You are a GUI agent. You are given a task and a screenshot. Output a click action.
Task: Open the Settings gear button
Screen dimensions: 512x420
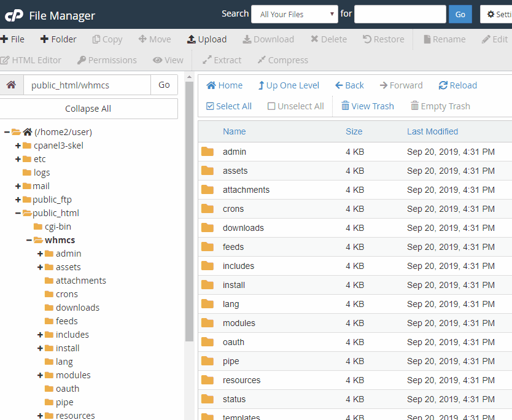tap(496, 14)
